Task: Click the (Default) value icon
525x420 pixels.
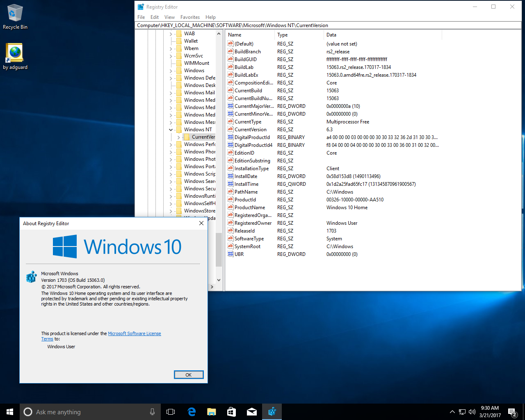Action: (x=231, y=43)
